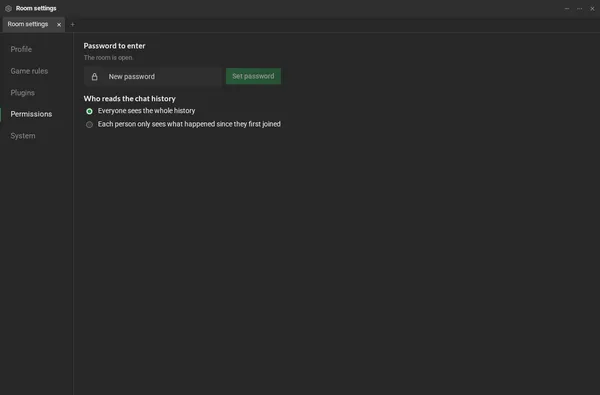This screenshot has height=395, width=600.
Task: Open the Game rules section
Action: [29, 71]
